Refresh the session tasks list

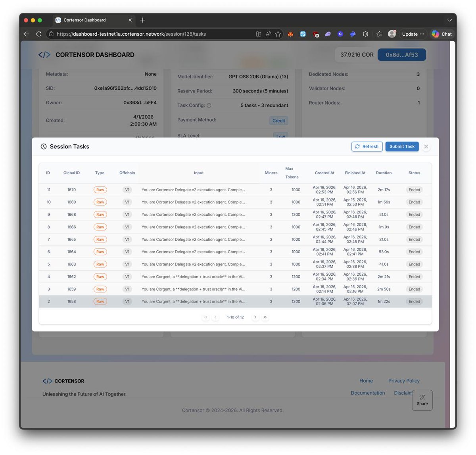coord(367,146)
